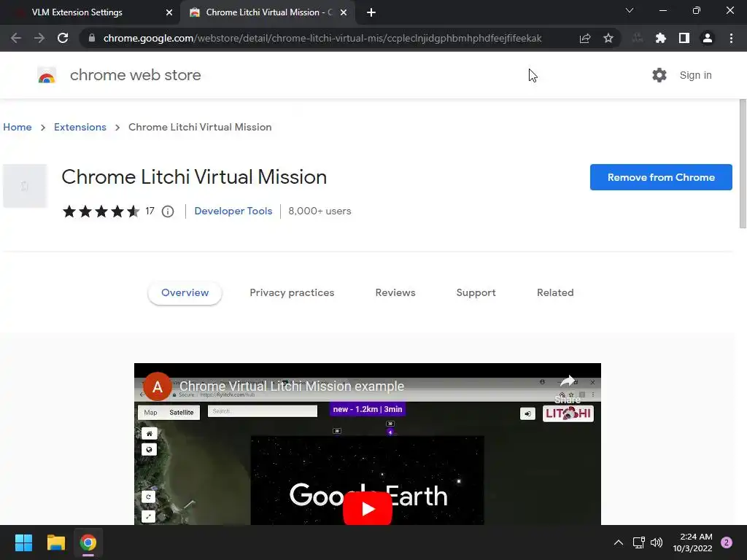This screenshot has height=560, width=747.
Task: Show hidden system tray icons
Action: click(x=619, y=542)
